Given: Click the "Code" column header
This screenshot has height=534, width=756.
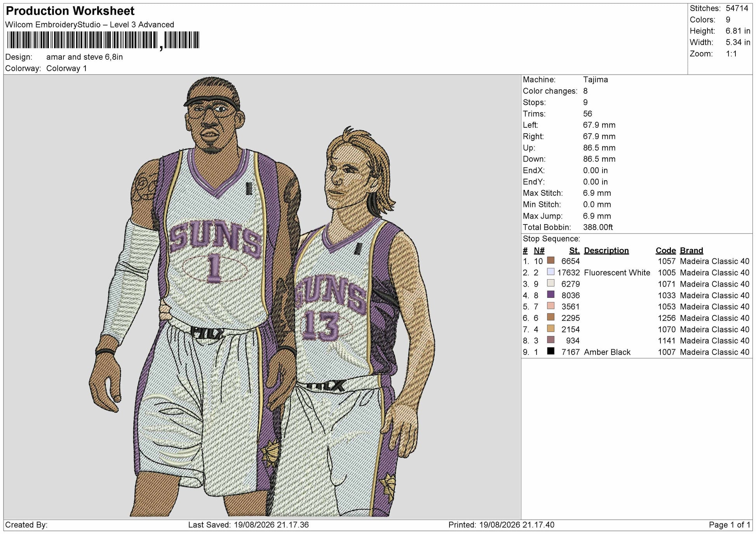Looking at the screenshot, I should [x=666, y=250].
